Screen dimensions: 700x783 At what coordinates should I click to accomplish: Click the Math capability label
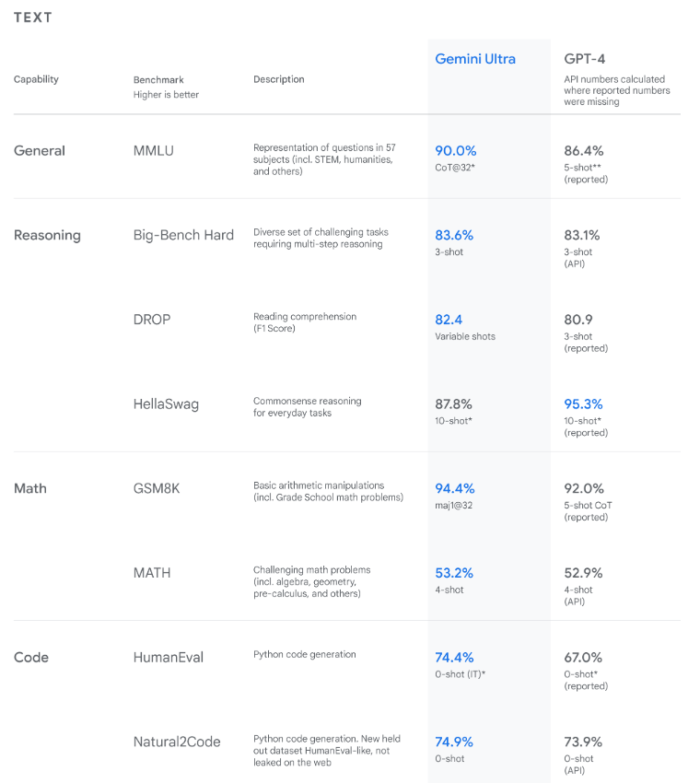point(30,488)
